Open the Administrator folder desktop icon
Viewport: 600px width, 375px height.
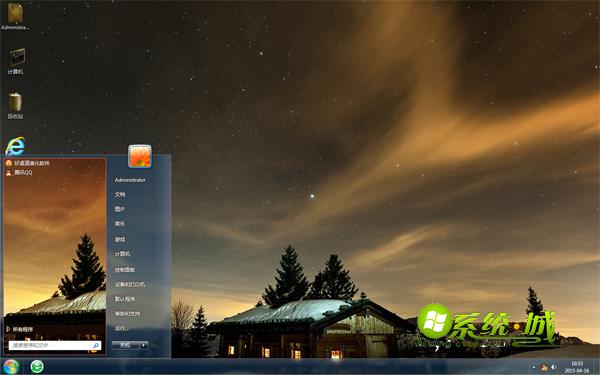[x=15, y=16]
